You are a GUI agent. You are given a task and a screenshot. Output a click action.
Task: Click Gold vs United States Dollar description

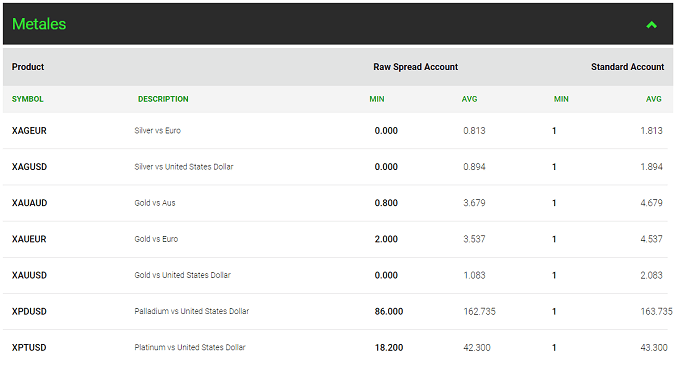point(183,275)
